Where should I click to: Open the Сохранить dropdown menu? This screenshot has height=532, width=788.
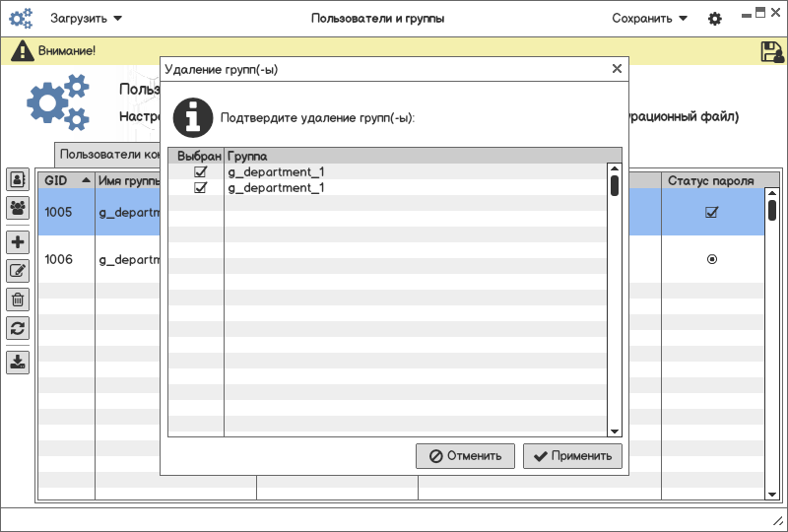649,19
